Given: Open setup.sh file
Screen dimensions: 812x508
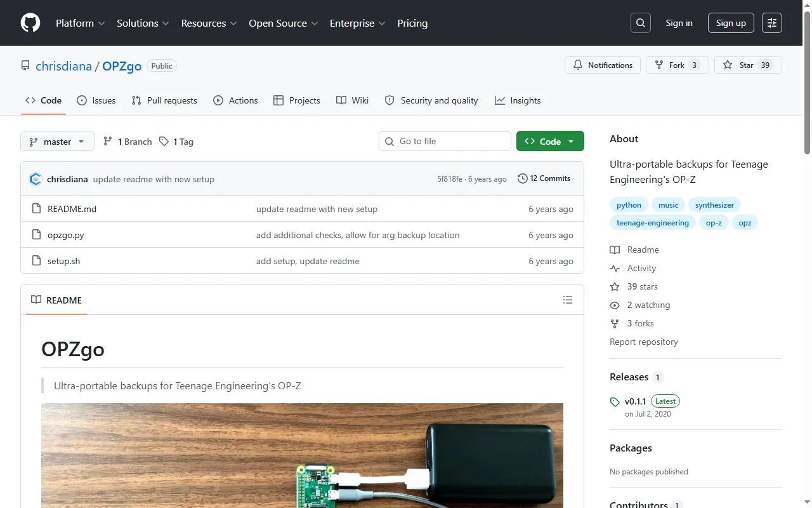Looking at the screenshot, I should click(x=63, y=261).
